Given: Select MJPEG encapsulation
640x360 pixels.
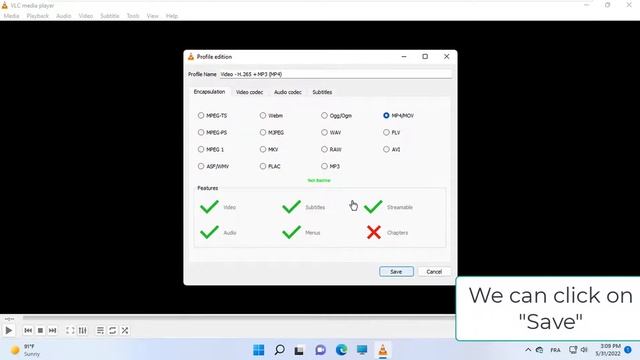Looking at the screenshot, I should [272, 133].
